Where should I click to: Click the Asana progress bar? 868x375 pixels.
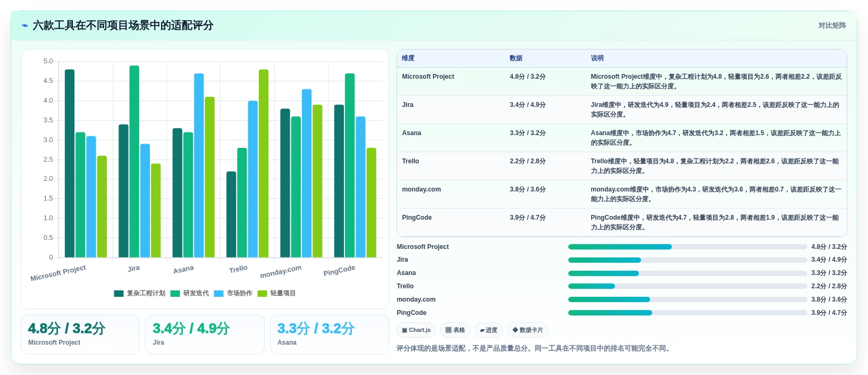point(687,273)
